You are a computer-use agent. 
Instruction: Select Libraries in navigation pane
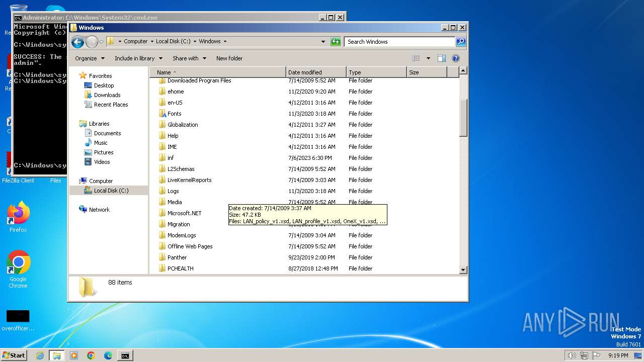tap(99, 124)
